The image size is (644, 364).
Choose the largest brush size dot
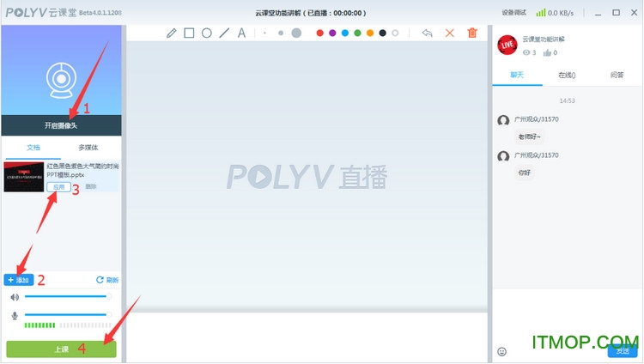296,33
